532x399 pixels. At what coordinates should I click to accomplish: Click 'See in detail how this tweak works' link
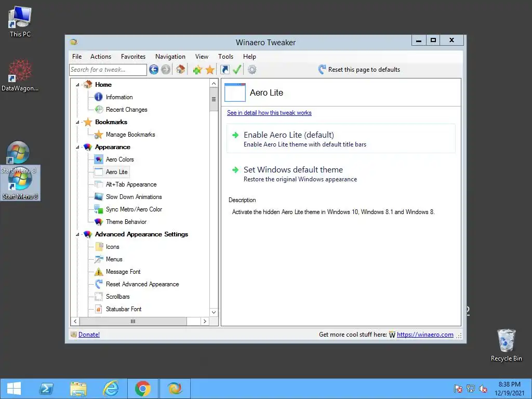click(269, 113)
